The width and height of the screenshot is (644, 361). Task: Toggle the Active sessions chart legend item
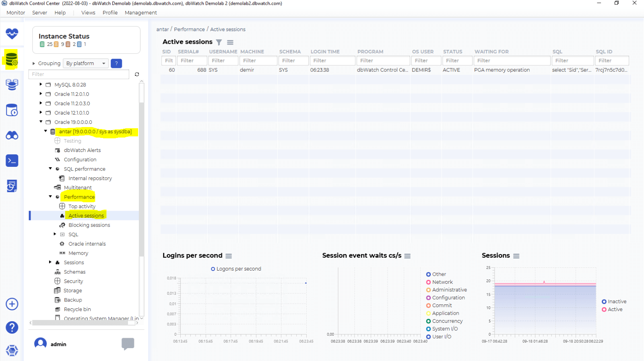(612, 310)
